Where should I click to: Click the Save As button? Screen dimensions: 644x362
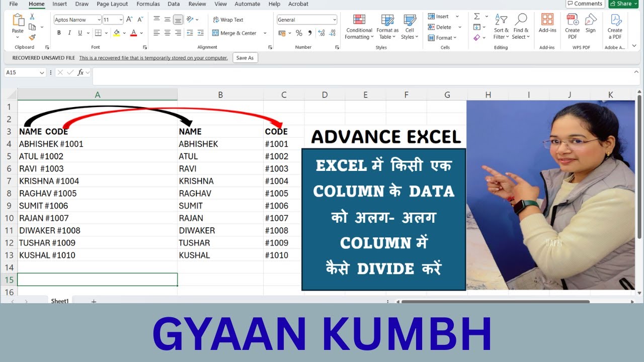[x=245, y=58]
